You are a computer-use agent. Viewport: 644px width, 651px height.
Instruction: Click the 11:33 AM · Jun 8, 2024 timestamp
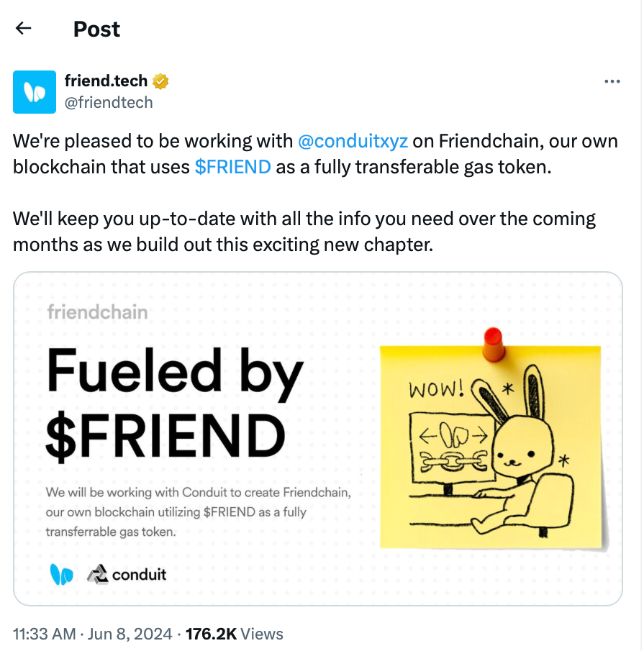pyautogui.click(x=92, y=634)
